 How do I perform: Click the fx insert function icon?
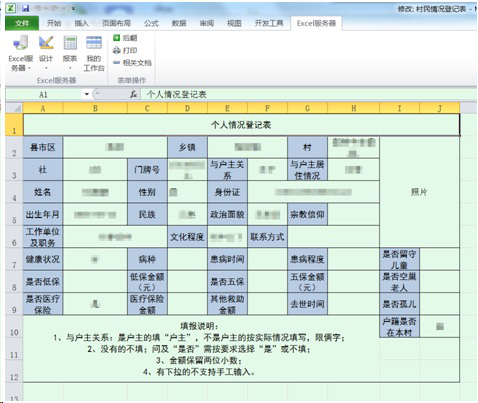click(133, 94)
